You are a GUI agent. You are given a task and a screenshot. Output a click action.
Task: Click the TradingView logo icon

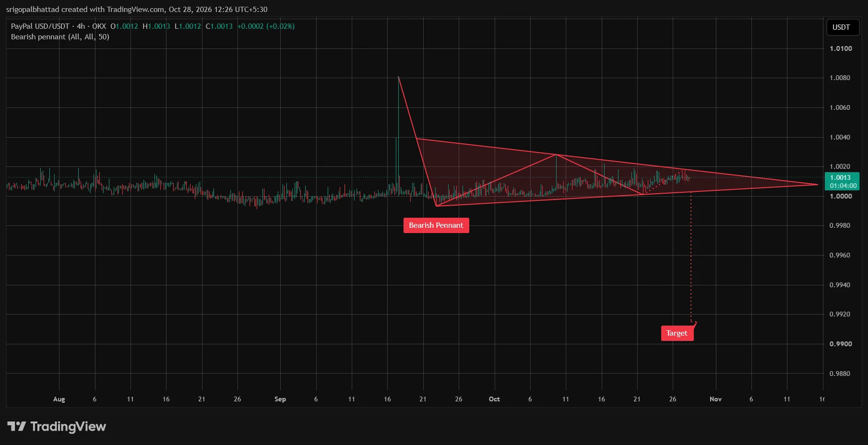click(x=17, y=426)
